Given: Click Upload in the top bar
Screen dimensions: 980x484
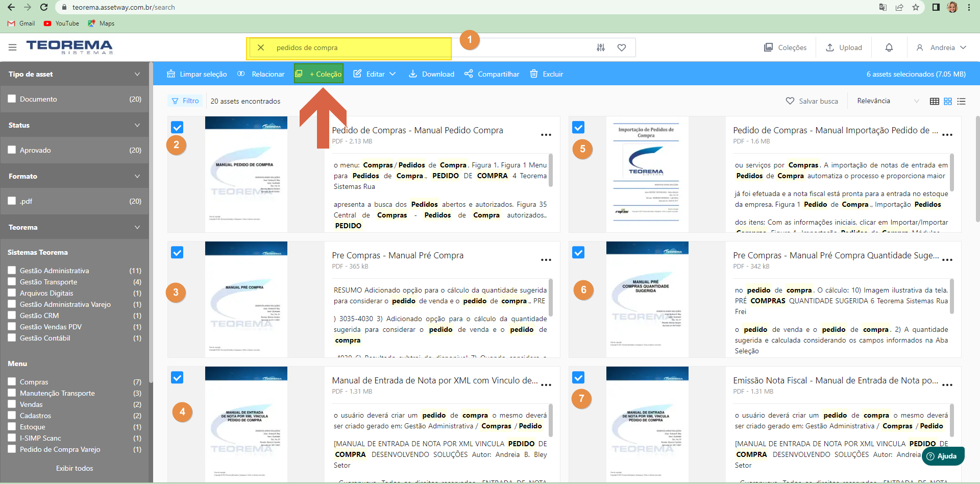Looking at the screenshot, I should pyautogui.click(x=844, y=47).
